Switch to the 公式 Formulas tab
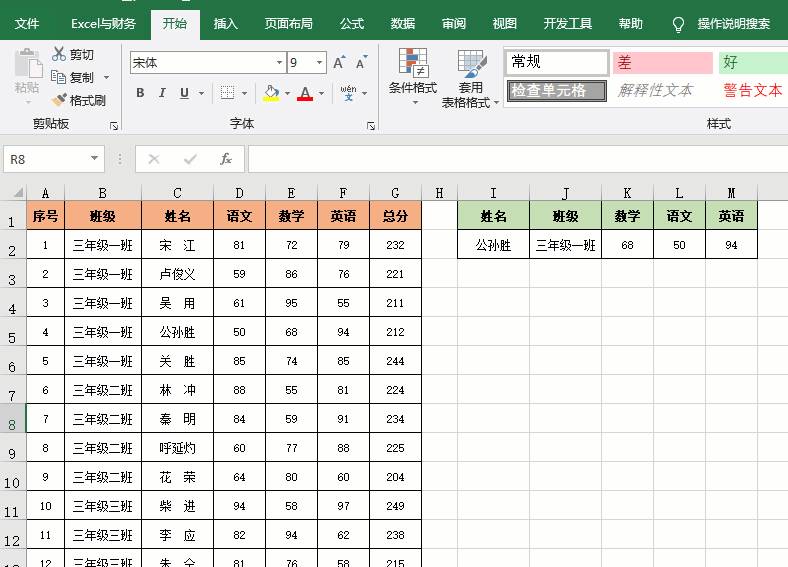Viewport: 788px width, 567px height. [351, 24]
